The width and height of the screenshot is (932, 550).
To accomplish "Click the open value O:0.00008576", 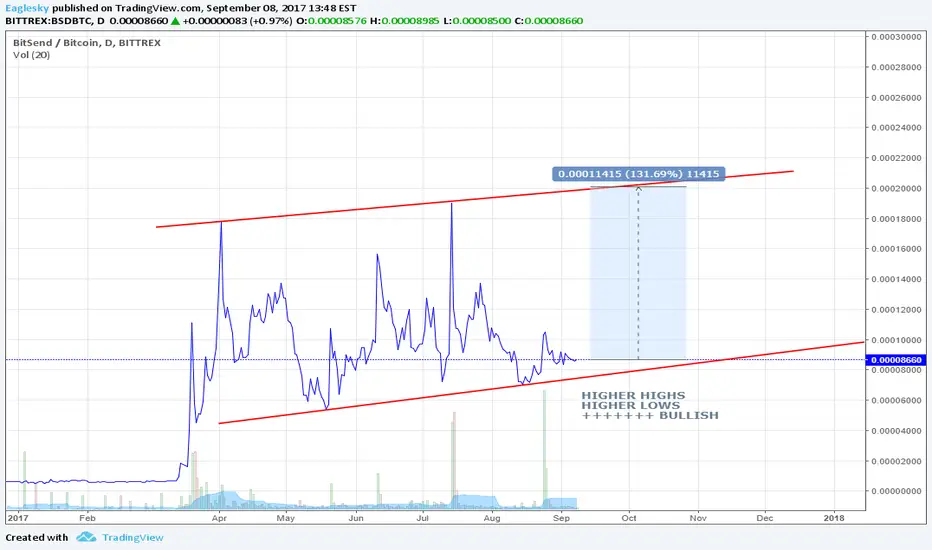I will (331, 21).
